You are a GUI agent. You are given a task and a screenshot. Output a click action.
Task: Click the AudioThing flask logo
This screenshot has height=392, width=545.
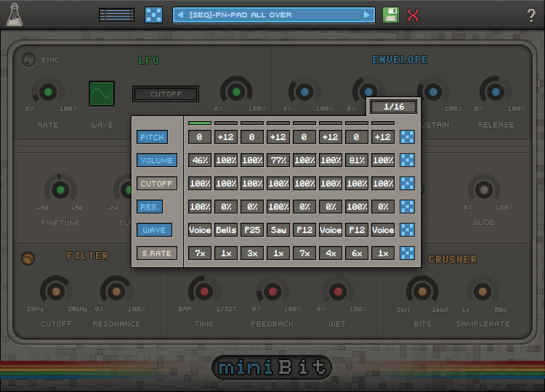click(x=15, y=15)
